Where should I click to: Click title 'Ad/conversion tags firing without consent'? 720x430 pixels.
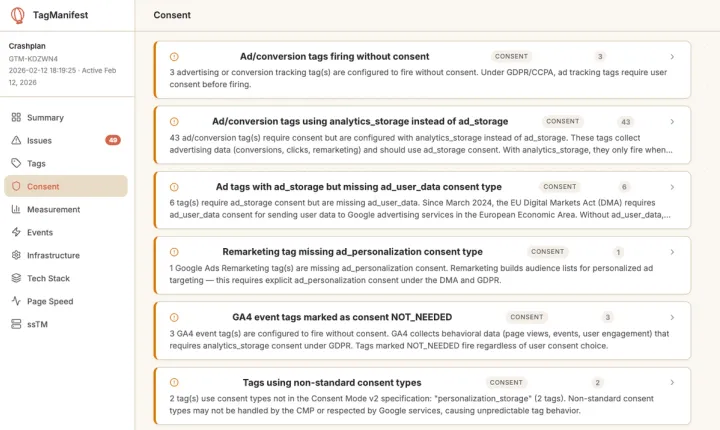(x=334, y=57)
